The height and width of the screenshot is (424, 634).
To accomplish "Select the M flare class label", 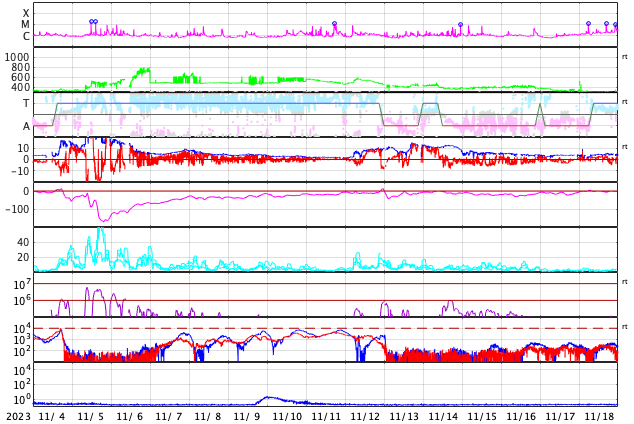I will tap(25, 25).
